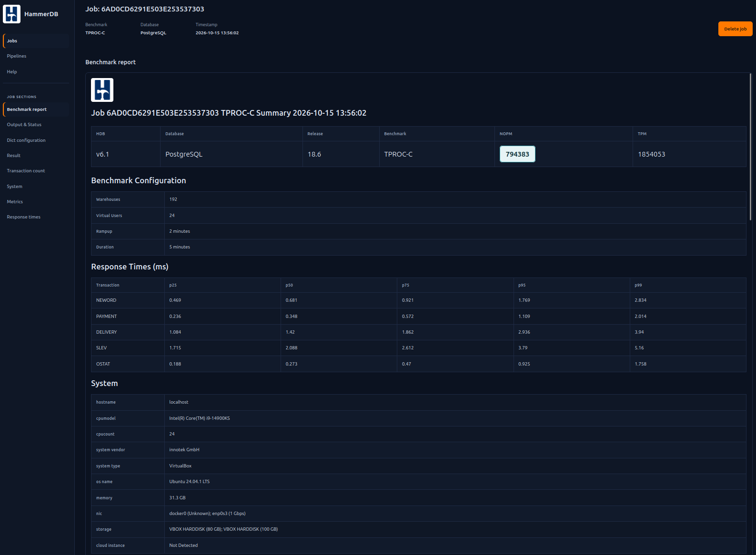This screenshot has height=555, width=756.
Task: Click the Duration value 5 minutes
Action: coord(180,247)
